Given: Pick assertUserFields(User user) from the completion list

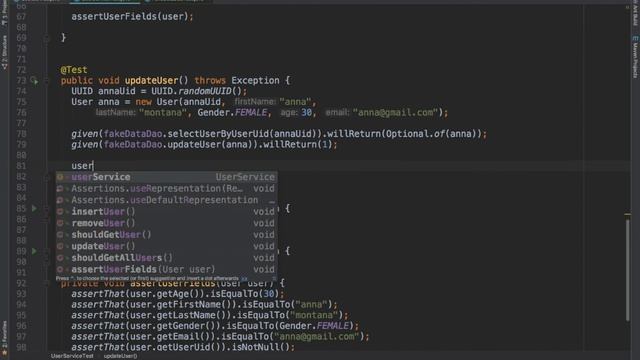Looking at the screenshot, I should click(x=167, y=269).
